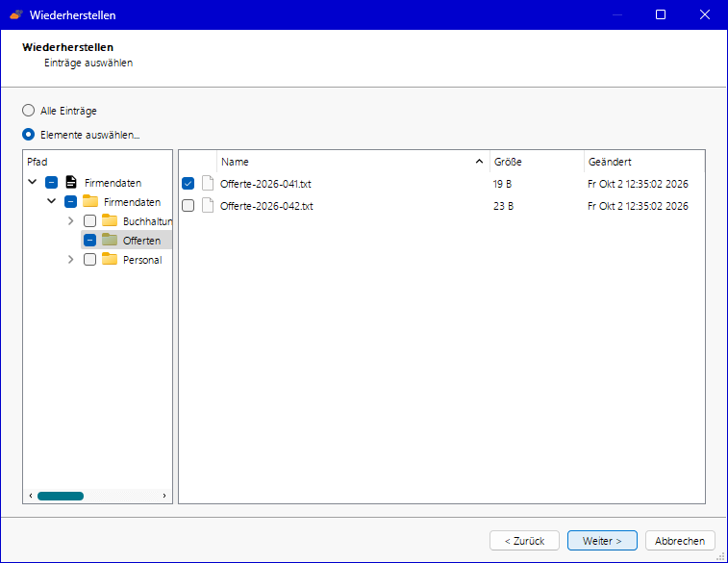Click the Firmendaten backup document icon

[x=71, y=182]
